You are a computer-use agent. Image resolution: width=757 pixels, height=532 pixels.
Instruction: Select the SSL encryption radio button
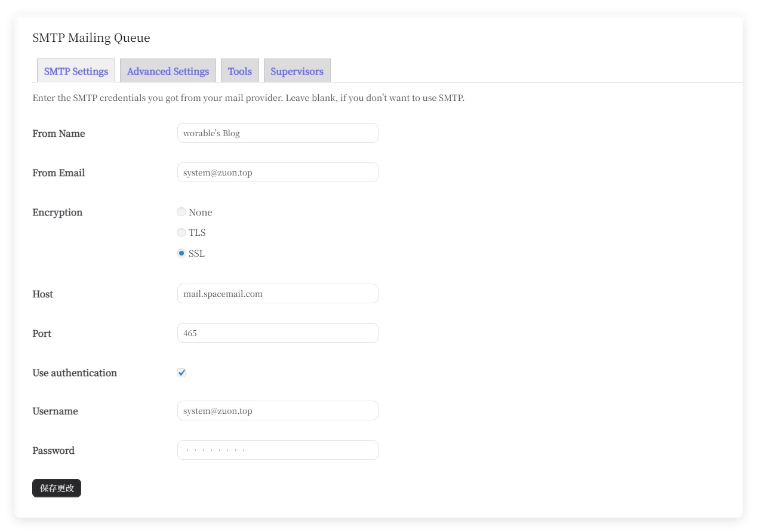click(181, 253)
